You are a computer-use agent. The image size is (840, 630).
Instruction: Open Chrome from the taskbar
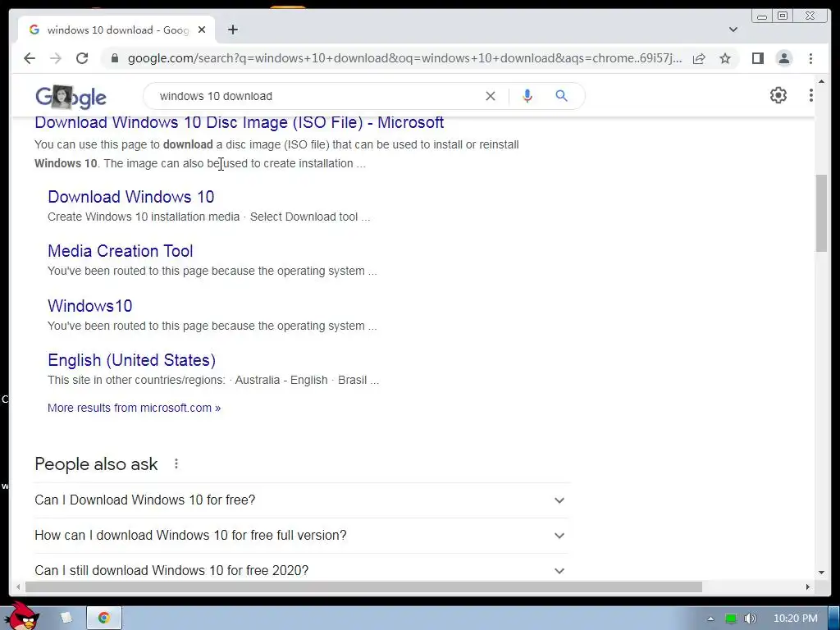104,618
